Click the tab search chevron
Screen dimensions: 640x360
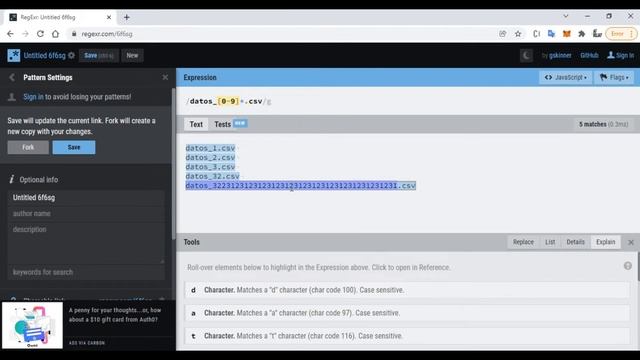(x=566, y=16)
